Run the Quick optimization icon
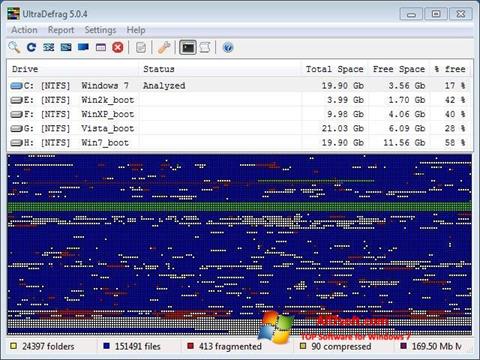Image resolution: width=480 pixels, height=360 pixels. pyautogui.click(x=66, y=47)
